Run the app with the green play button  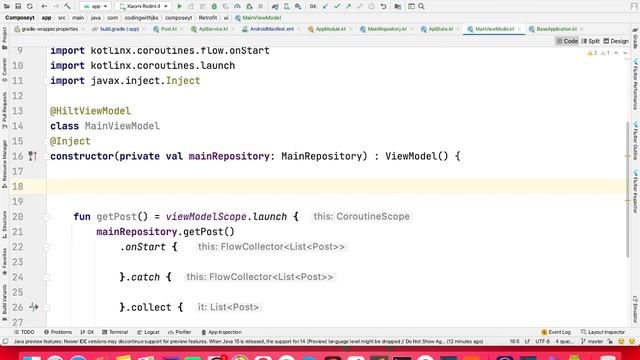pyautogui.click(x=179, y=7)
